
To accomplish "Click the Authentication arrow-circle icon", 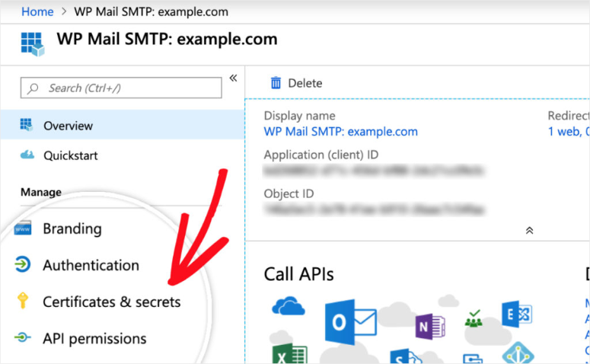I will click(x=23, y=264).
